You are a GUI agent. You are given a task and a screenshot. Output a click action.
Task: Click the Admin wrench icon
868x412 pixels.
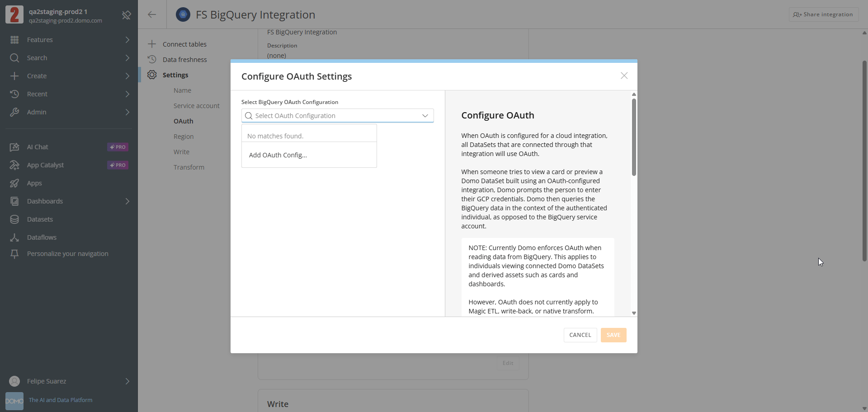[x=14, y=112]
